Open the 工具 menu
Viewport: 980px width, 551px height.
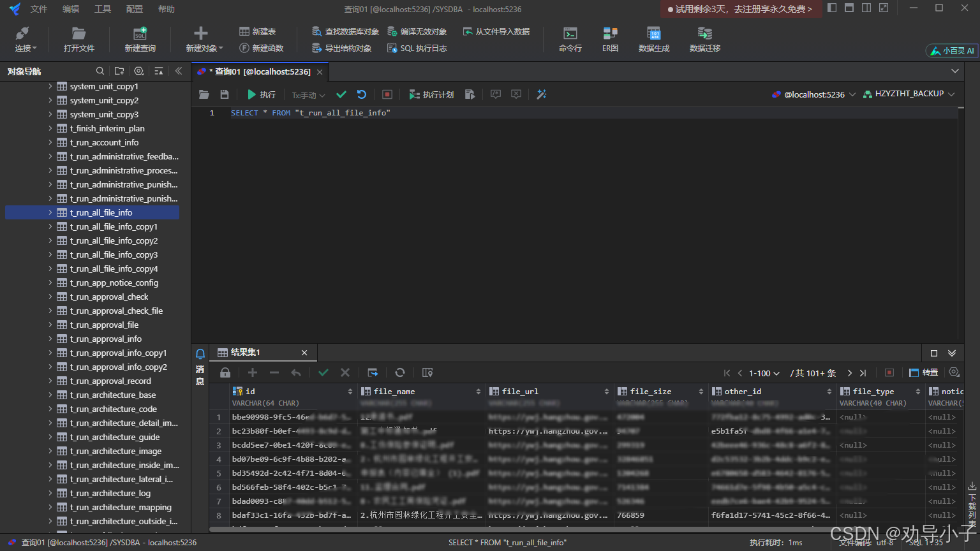pyautogui.click(x=103, y=9)
